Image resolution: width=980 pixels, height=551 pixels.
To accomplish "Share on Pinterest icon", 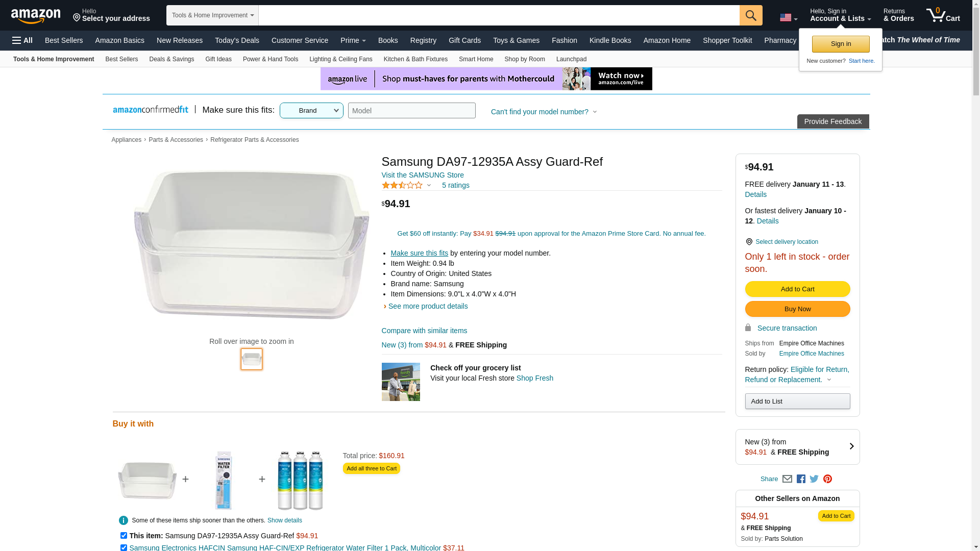I will point(827,479).
